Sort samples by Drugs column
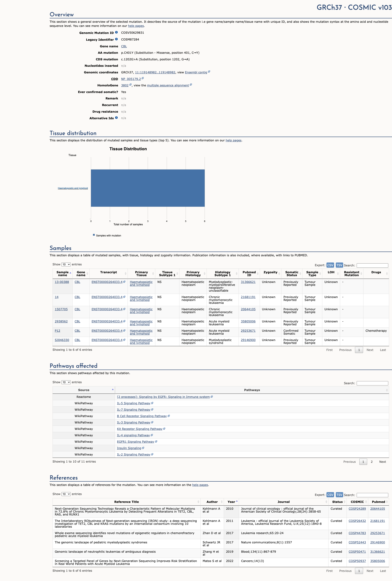392x581 pixels. (376, 274)
